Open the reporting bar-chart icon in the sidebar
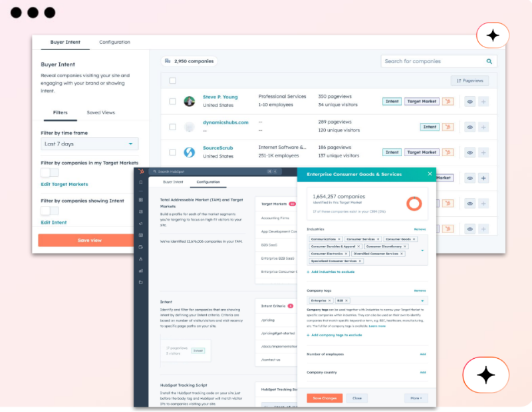 click(x=141, y=270)
